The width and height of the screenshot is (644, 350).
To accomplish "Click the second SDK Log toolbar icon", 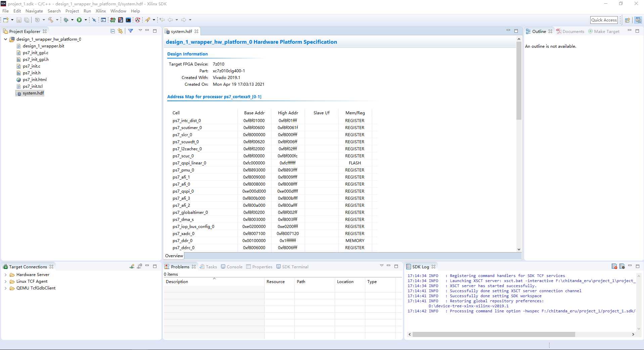I will point(622,266).
